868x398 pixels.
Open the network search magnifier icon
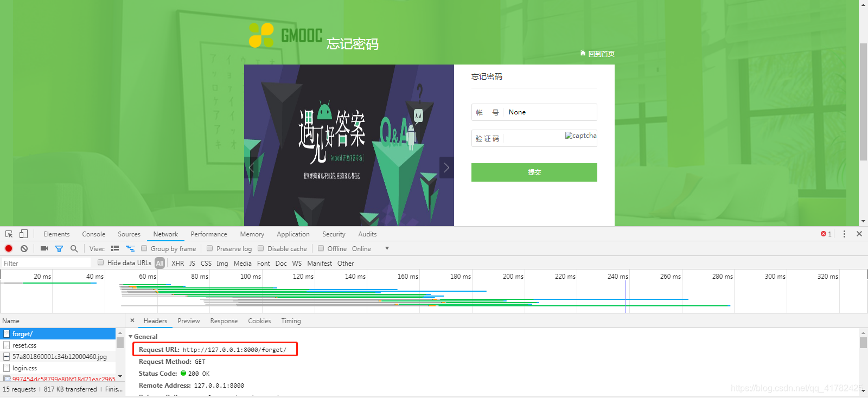(x=74, y=249)
